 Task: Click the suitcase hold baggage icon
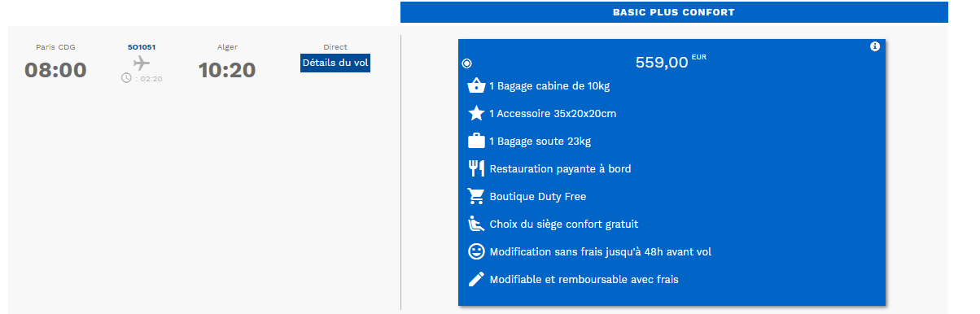pos(476,141)
